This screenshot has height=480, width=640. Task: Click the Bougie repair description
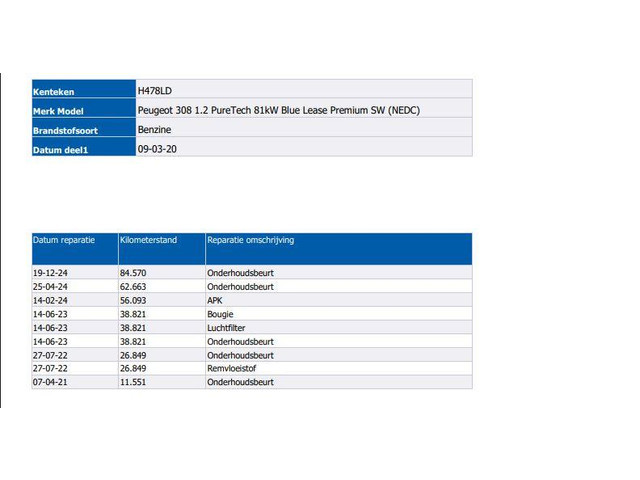point(220,314)
